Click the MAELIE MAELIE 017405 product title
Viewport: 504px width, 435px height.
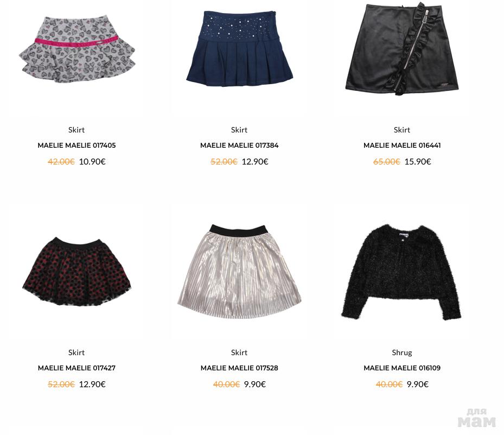(x=76, y=146)
